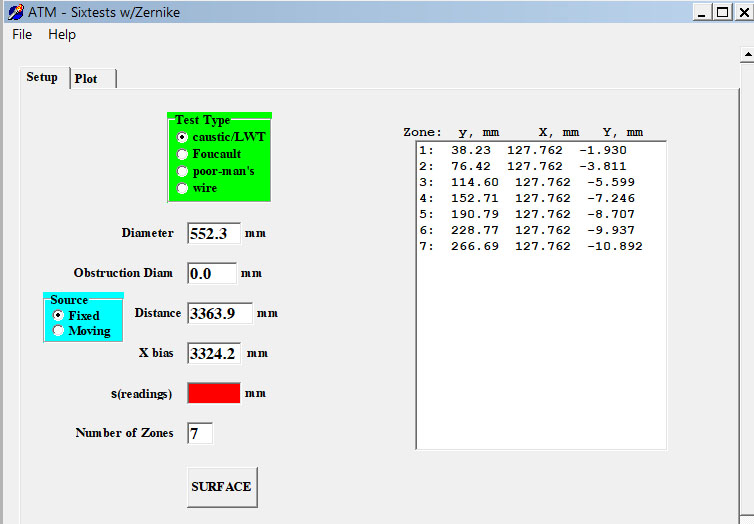Viewport: 754px width, 524px height.
Task: Close the ATM window
Action: coord(743,12)
